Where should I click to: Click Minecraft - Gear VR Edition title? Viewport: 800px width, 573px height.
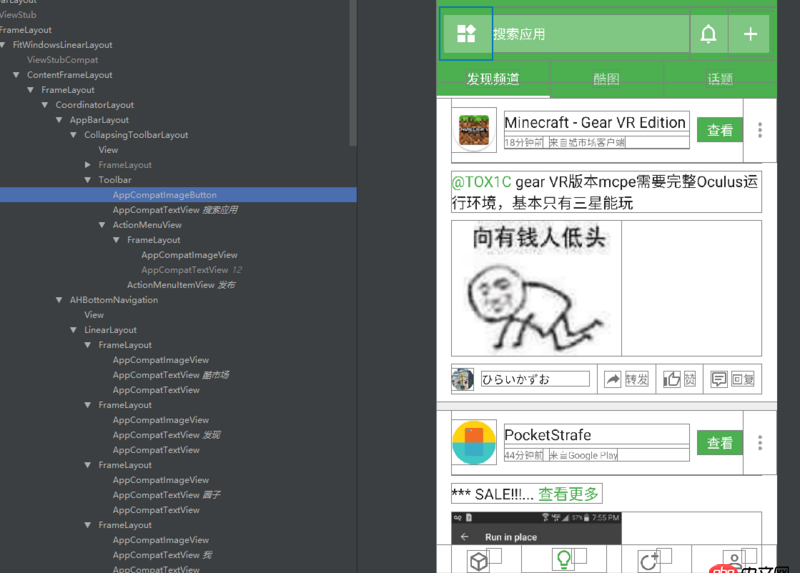(x=595, y=122)
